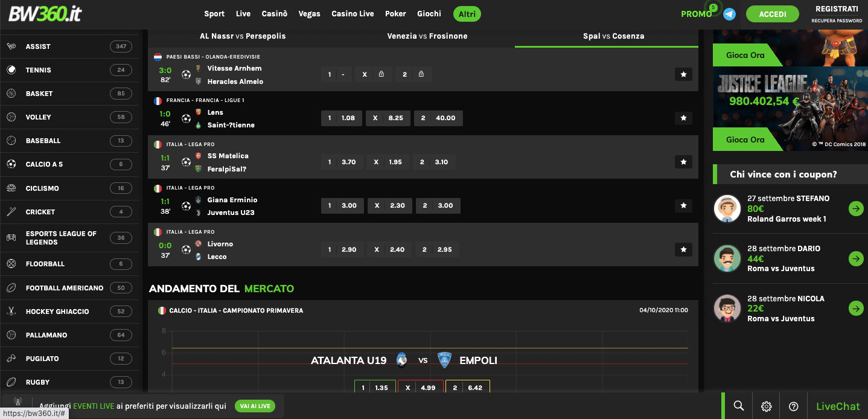Click the Ciclismo helmet icon
868x419 pixels.
[x=11, y=188]
